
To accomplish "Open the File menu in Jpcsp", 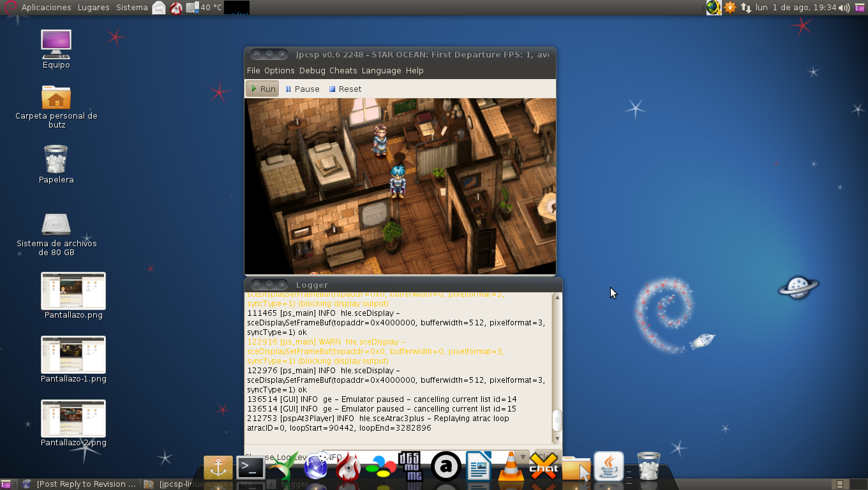I will coord(253,70).
